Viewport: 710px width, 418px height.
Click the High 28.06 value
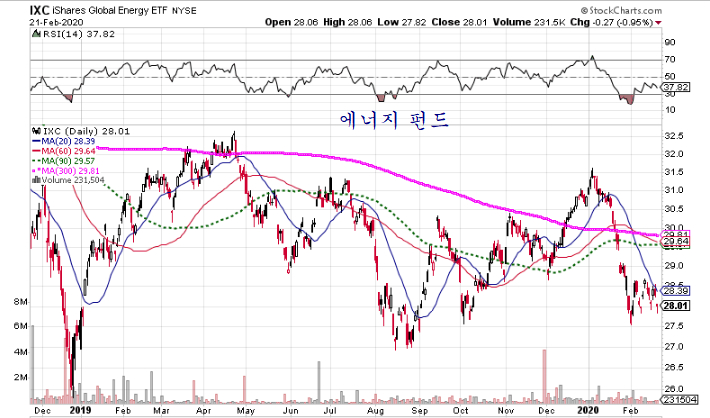pos(350,22)
